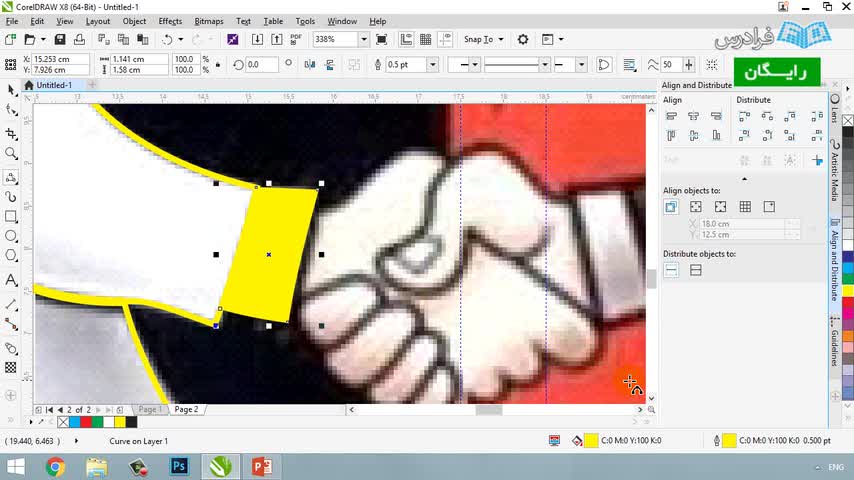Select the Pick tool
This screenshot has width=854, height=480.
click(x=11, y=90)
